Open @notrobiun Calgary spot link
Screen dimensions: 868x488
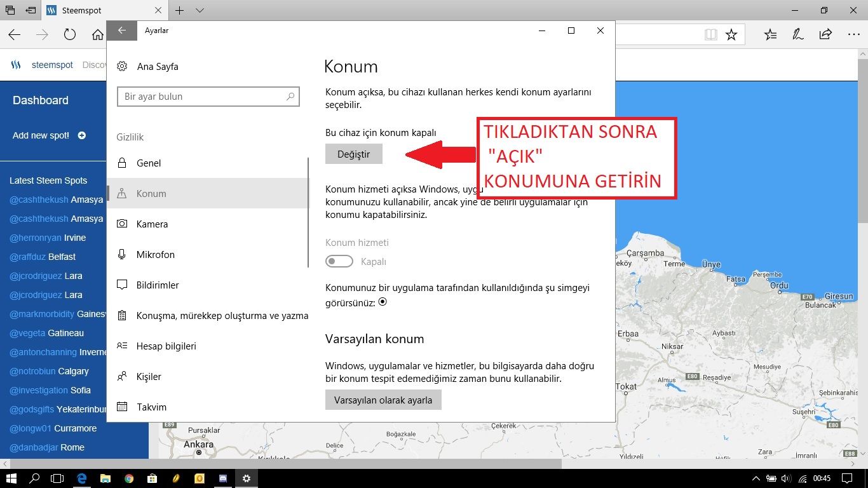(49, 371)
